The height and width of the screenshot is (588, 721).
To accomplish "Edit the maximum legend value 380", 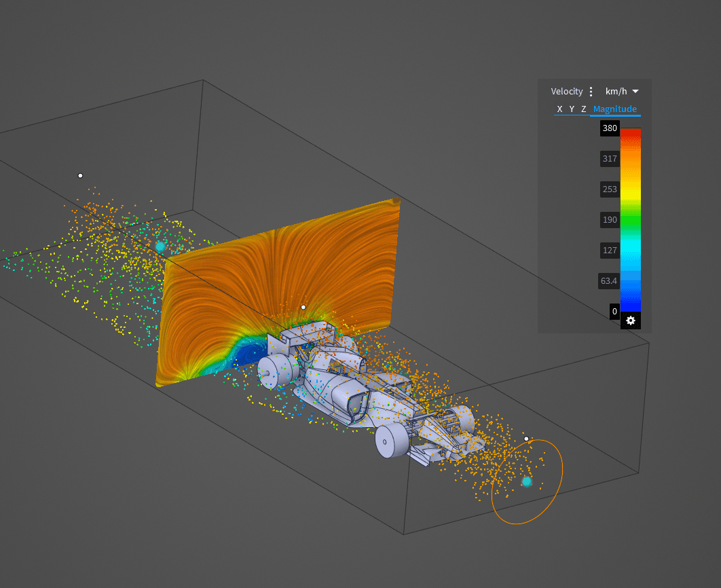I will (x=609, y=128).
